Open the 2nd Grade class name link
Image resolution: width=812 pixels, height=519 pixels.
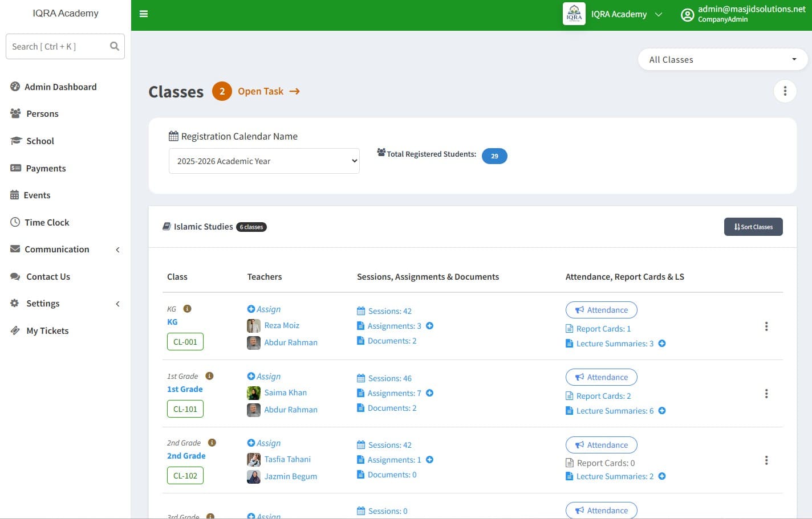point(186,456)
